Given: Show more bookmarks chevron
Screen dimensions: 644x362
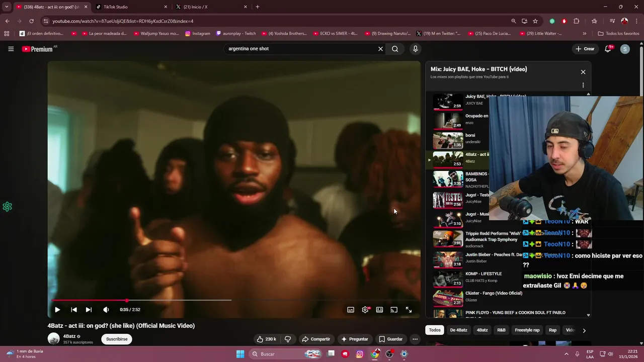Looking at the screenshot, I should point(584,34).
